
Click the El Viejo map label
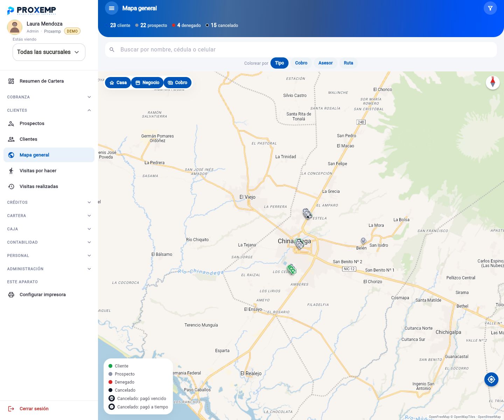pos(247,197)
